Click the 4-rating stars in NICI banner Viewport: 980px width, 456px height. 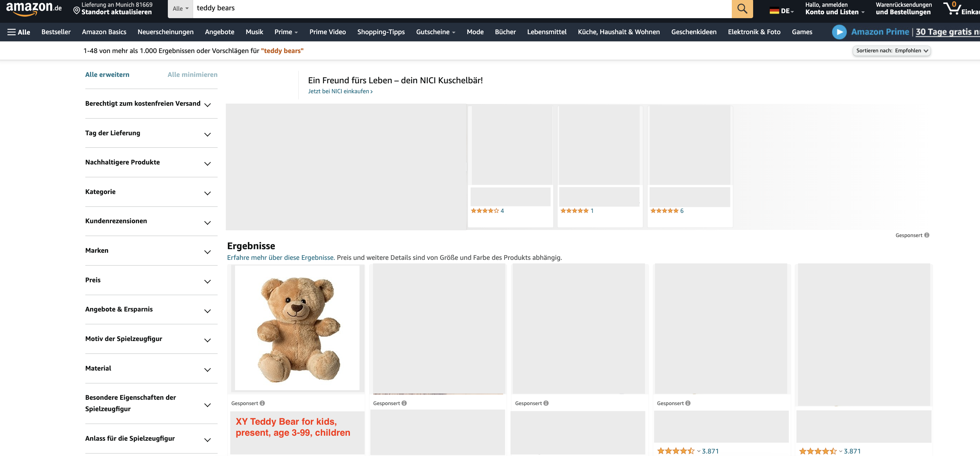[485, 211]
